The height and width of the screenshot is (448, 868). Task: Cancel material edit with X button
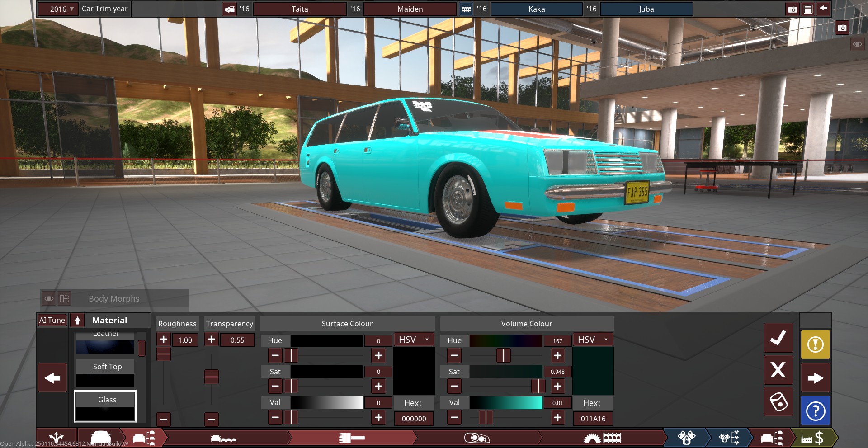tap(778, 370)
